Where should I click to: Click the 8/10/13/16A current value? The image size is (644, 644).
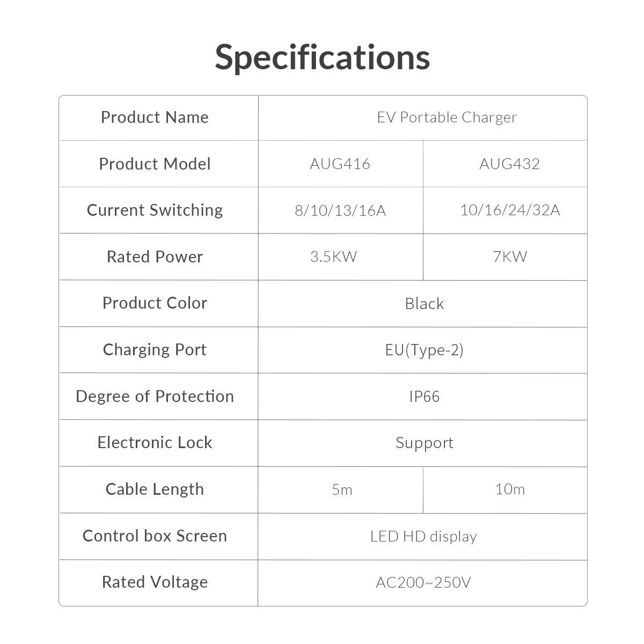coord(340,210)
